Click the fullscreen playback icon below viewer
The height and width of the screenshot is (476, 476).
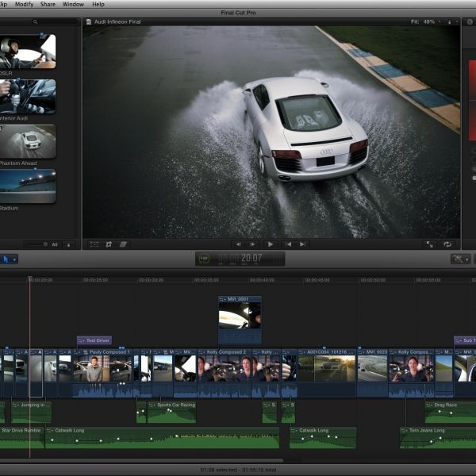pos(429,244)
